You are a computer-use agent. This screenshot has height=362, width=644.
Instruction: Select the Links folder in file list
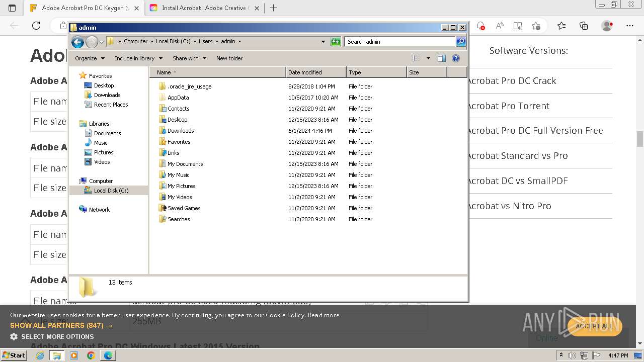[169, 153]
